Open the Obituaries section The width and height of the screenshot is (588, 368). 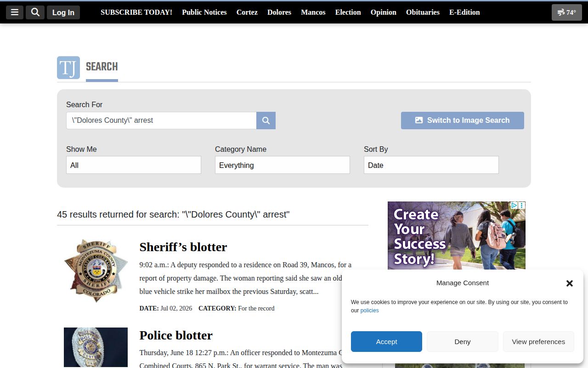pyautogui.click(x=423, y=12)
